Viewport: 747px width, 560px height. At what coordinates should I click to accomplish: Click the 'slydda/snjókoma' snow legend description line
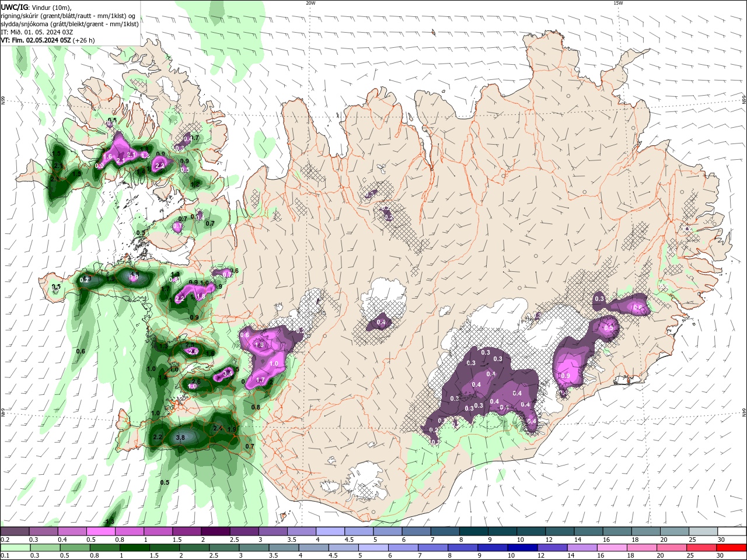coord(70,24)
